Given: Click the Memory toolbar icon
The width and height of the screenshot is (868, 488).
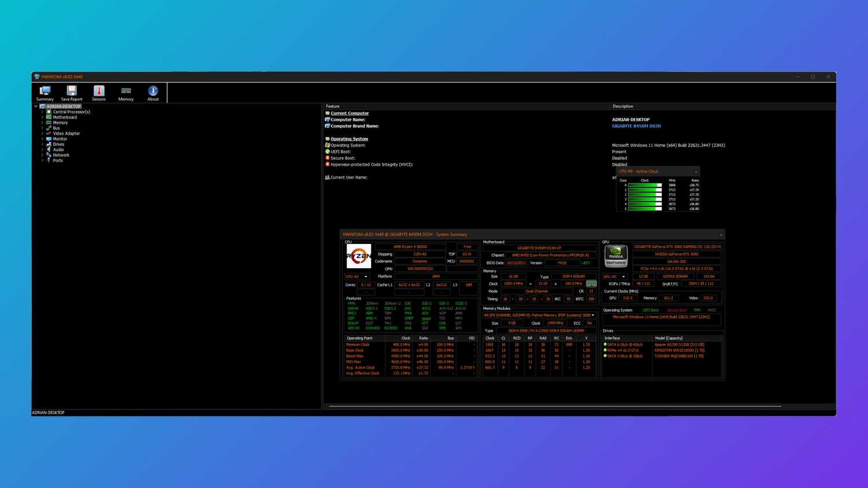Looking at the screenshot, I should click(x=126, y=93).
